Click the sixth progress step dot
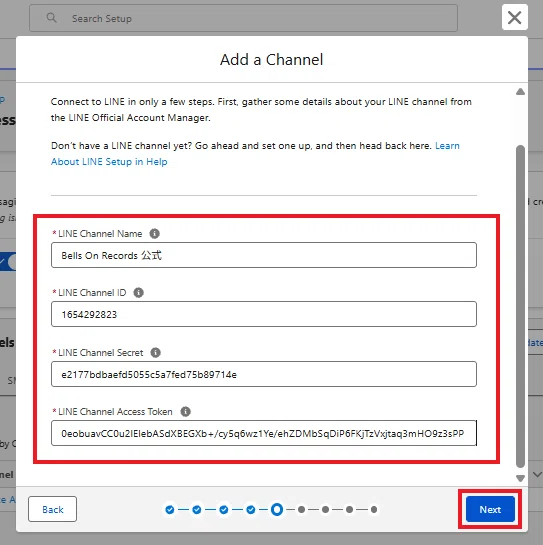543x545 pixels. point(301,510)
